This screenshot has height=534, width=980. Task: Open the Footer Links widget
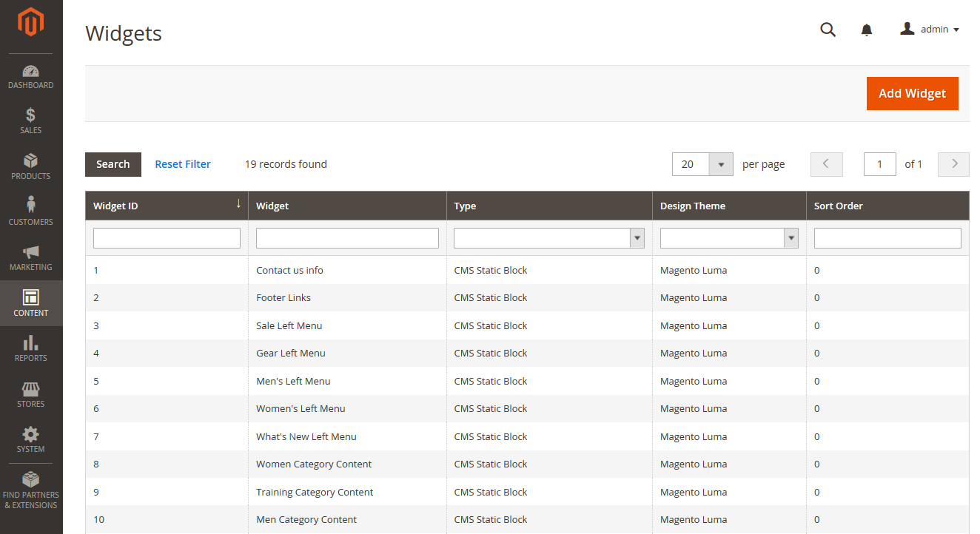pos(283,297)
